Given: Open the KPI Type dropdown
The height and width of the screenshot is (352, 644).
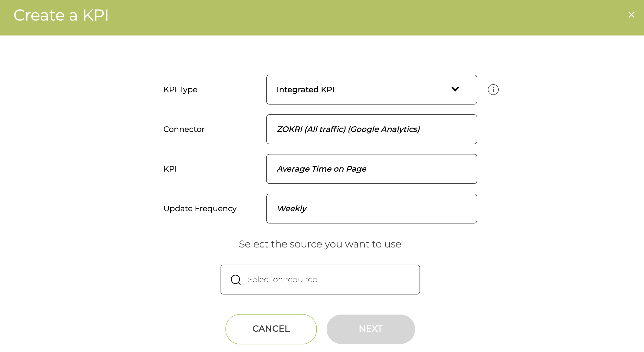Looking at the screenshot, I should [372, 90].
